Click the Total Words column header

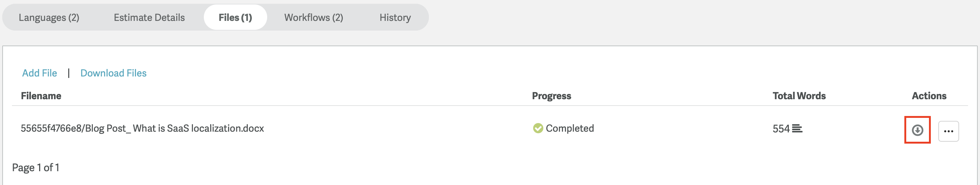click(799, 96)
